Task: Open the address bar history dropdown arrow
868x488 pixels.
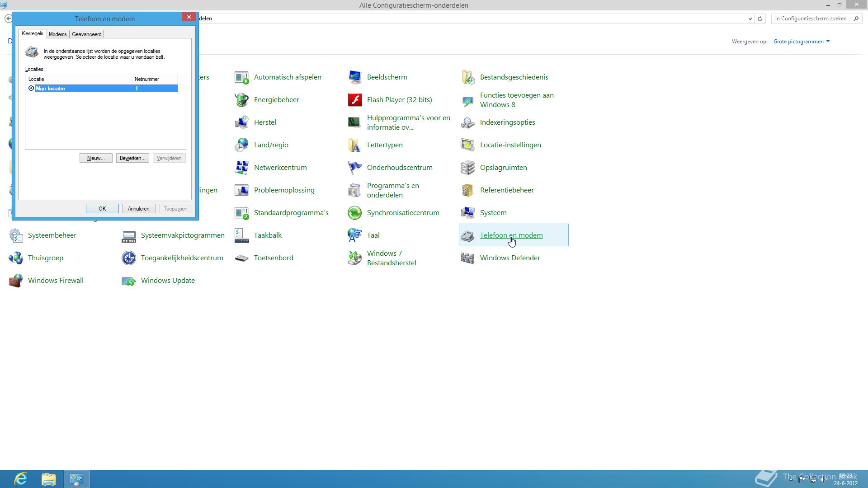Action: point(750,19)
